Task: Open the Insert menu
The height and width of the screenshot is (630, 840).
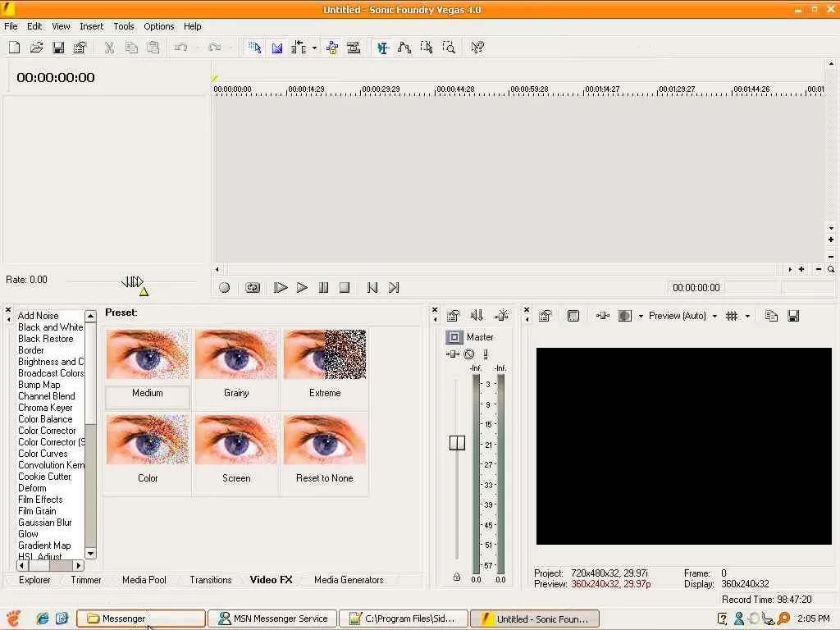Action: (91, 26)
